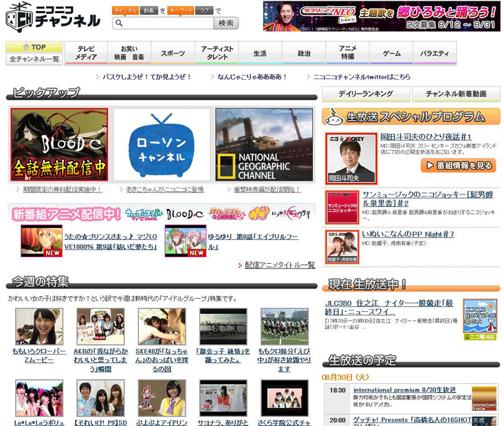Open SKE48 なっちゃん video thumbnail

pos(162,326)
